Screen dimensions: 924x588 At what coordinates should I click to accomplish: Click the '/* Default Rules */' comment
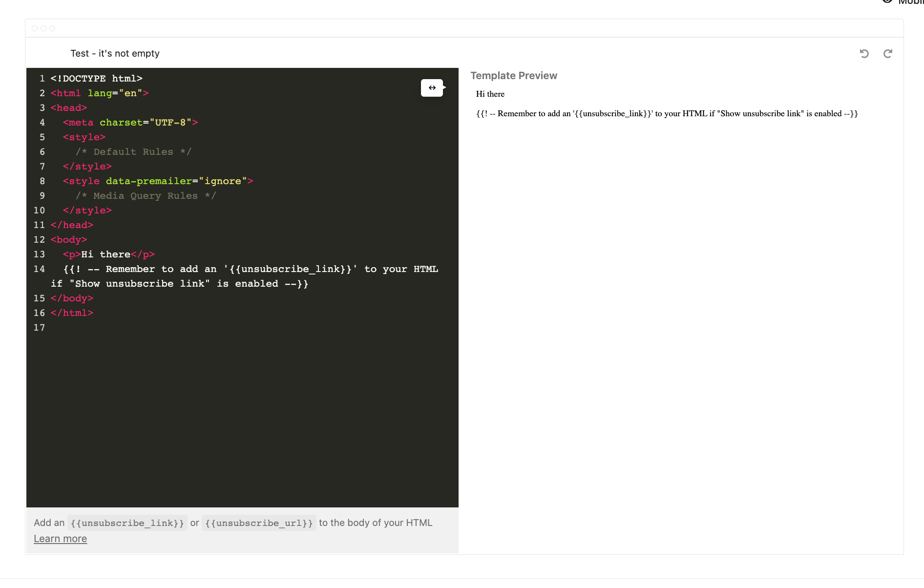[x=133, y=152]
